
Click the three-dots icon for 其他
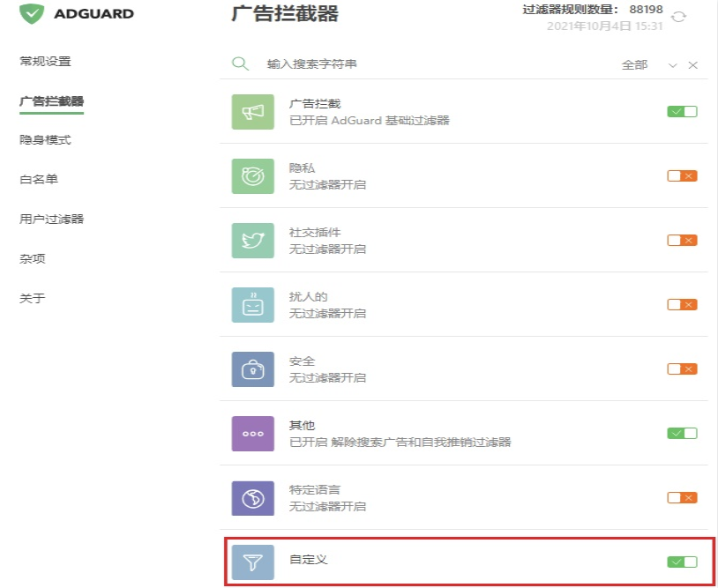tap(253, 434)
